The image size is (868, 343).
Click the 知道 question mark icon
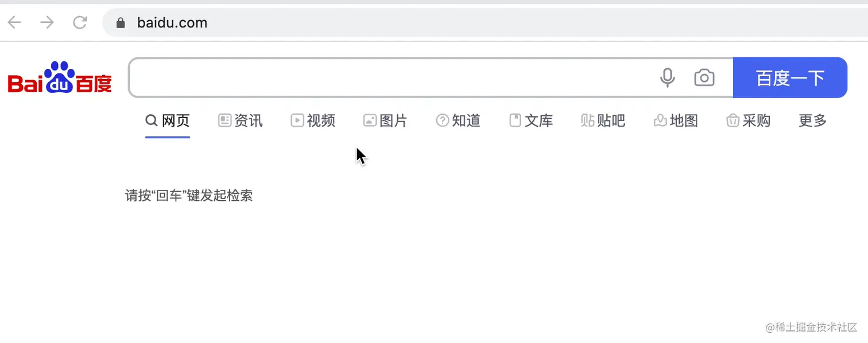[x=443, y=120]
